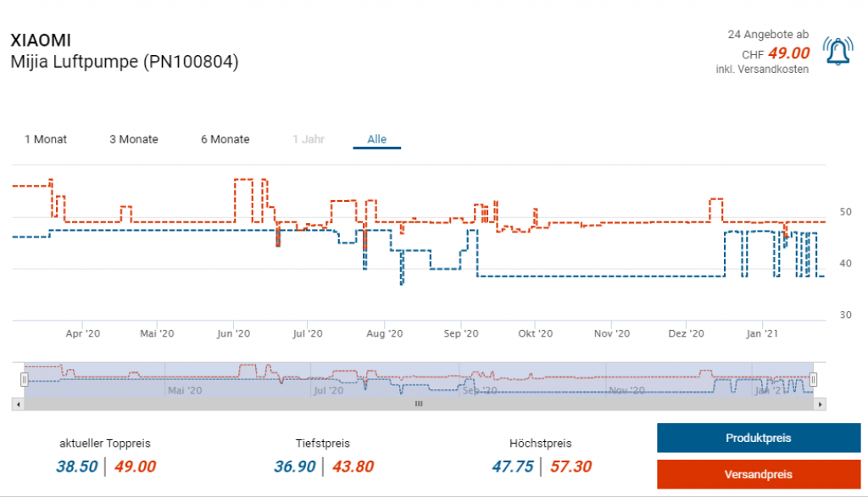The image size is (868, 497).
Task: Click the Mijia Luftpumpe product title
Action: (x=125, y=62)
